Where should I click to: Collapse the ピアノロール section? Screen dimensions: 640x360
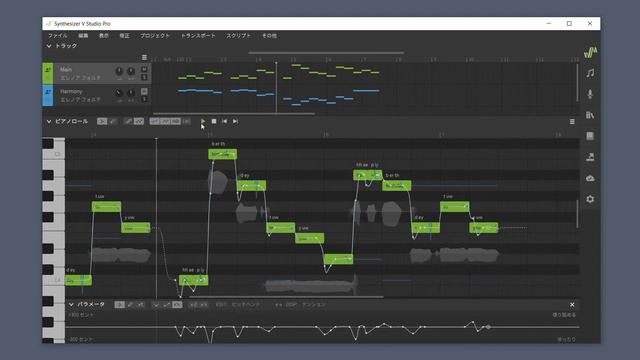point(49,121)
